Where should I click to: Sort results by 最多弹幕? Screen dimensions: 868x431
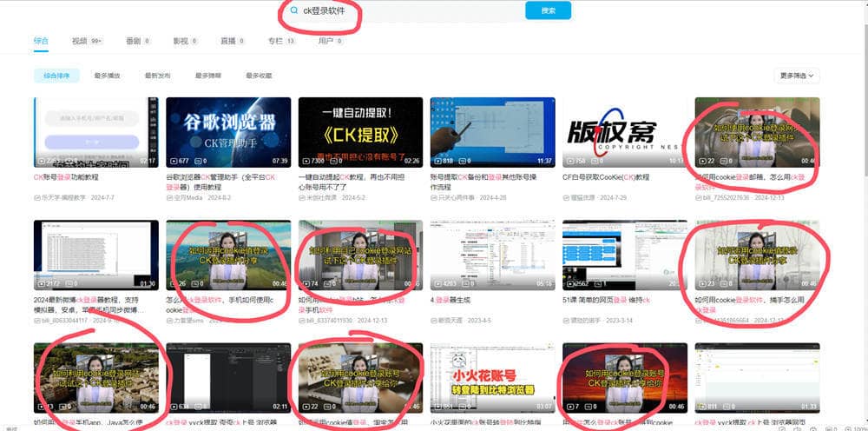(x=208, y=76)
